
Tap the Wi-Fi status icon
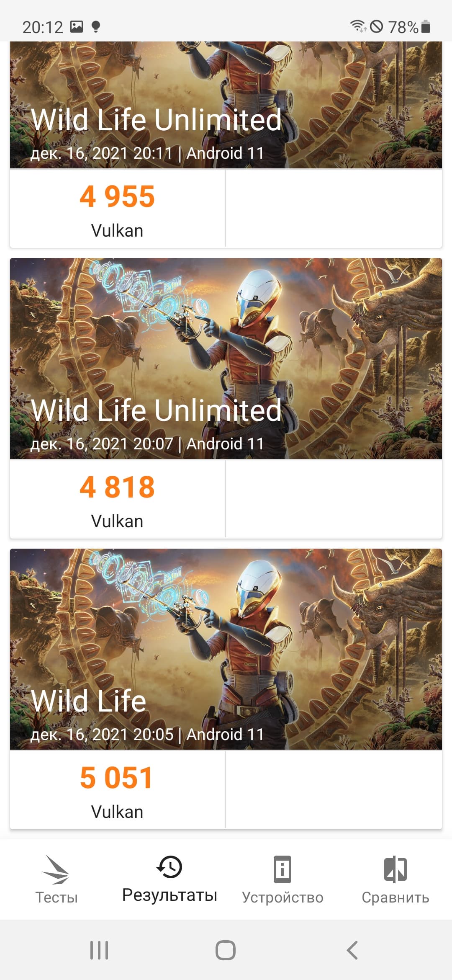click(358, 26)
